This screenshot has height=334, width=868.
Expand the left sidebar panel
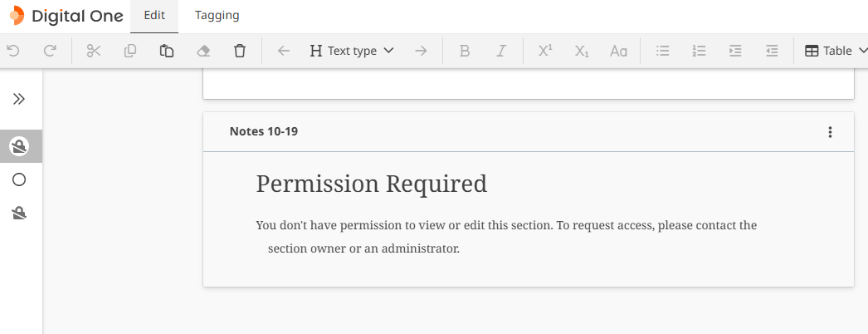click(19, 99)
